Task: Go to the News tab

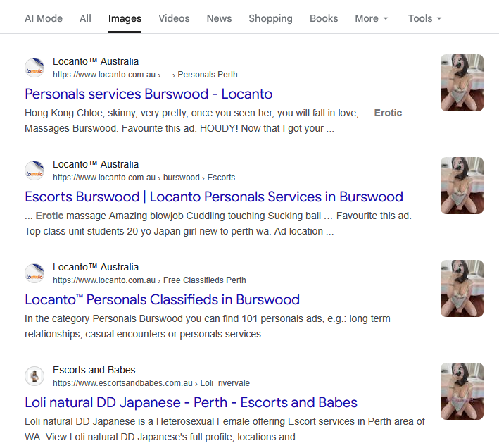Action: [219, 18]
